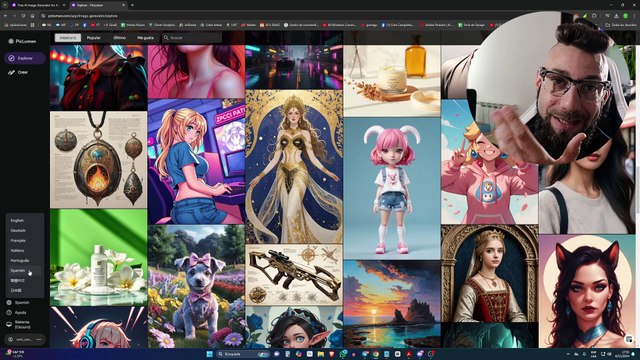Viewport: 640px width, 360px height.
Task: Open the YouTube YT bookmark
Action: tap(96, 25)
